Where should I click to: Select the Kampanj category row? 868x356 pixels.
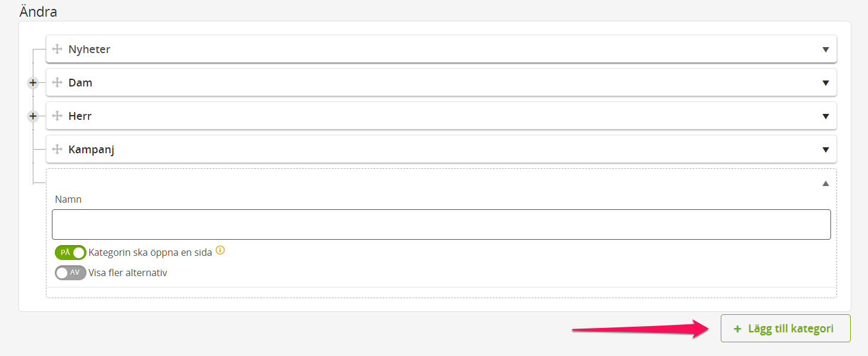point(441,149)
